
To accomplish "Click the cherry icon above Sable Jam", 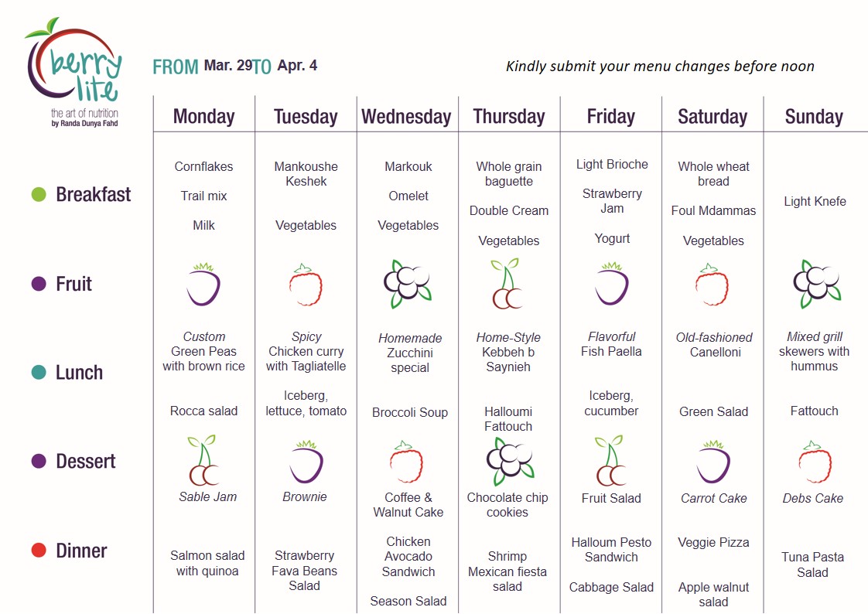I will click(203, 460).
